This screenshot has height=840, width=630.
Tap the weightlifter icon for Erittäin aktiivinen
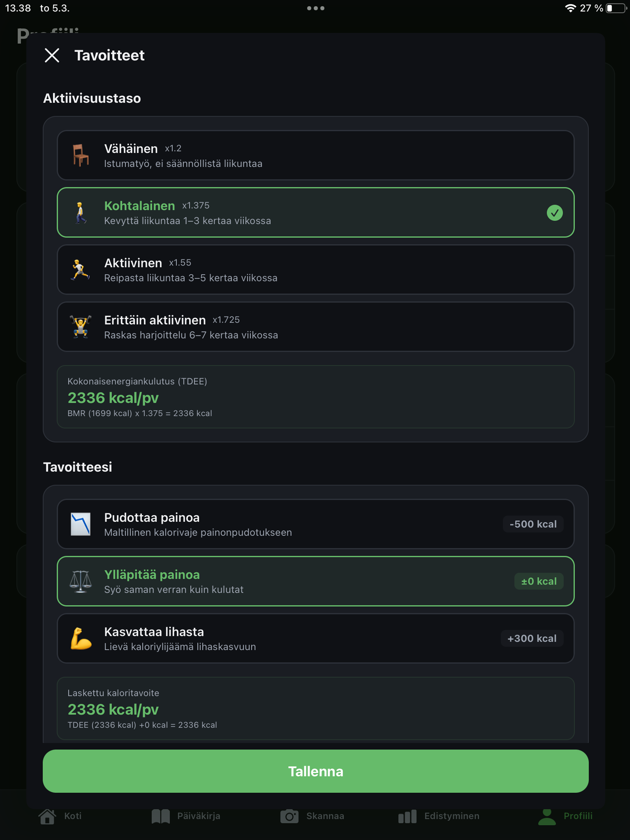(x=81, y=327)
